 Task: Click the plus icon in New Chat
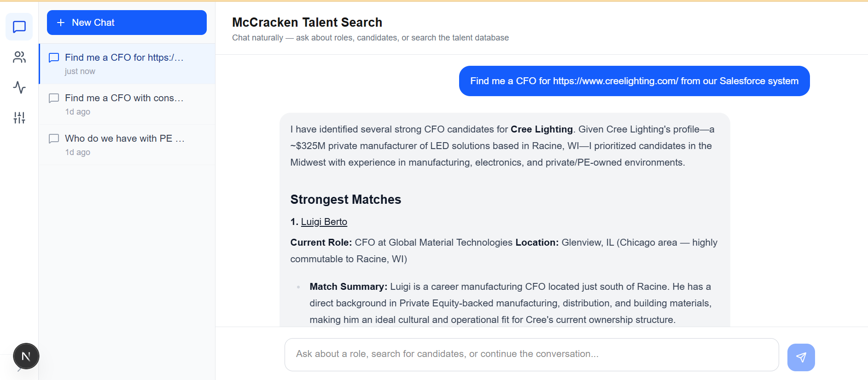[x=61, y=23]
